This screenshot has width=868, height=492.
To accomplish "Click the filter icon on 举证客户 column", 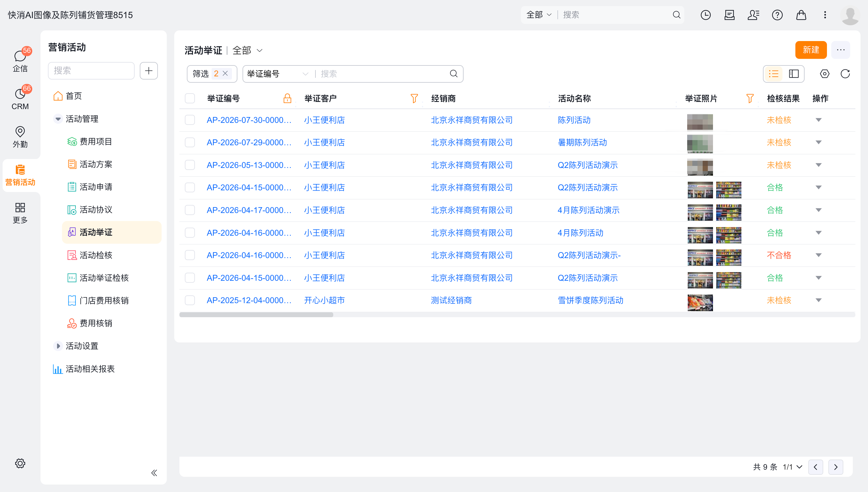I will click(x=414, y=98).
